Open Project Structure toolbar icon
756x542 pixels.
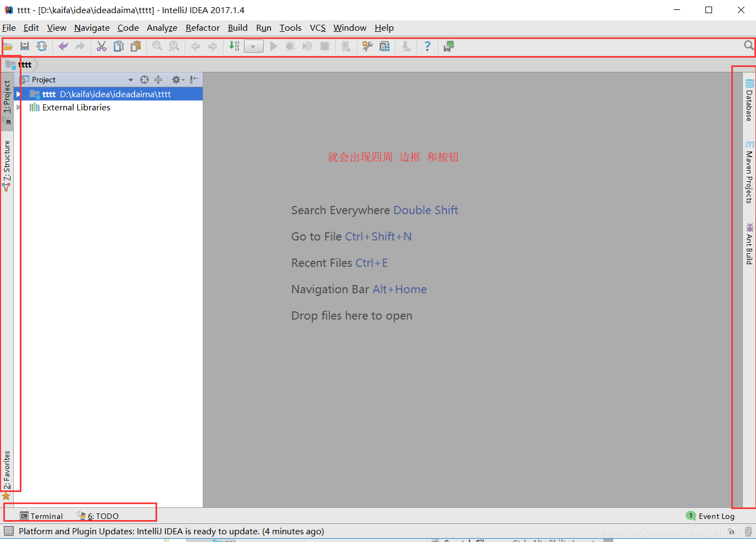[x=385, y=47]
